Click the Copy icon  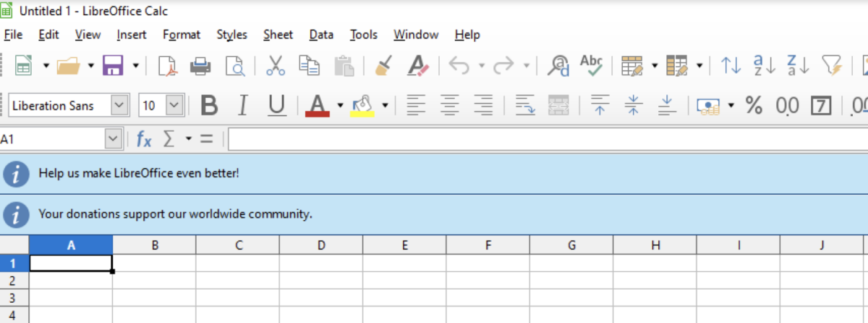click(310, 67)
